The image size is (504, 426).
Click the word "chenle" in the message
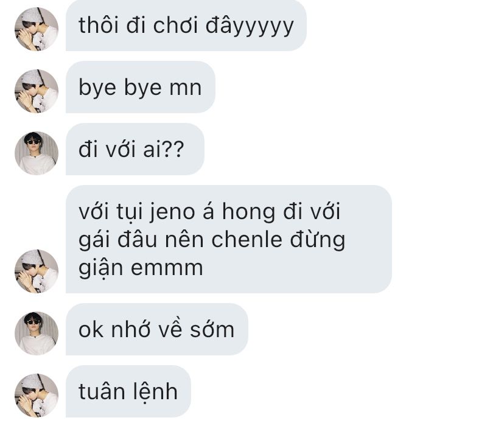(x=247, y=239)
